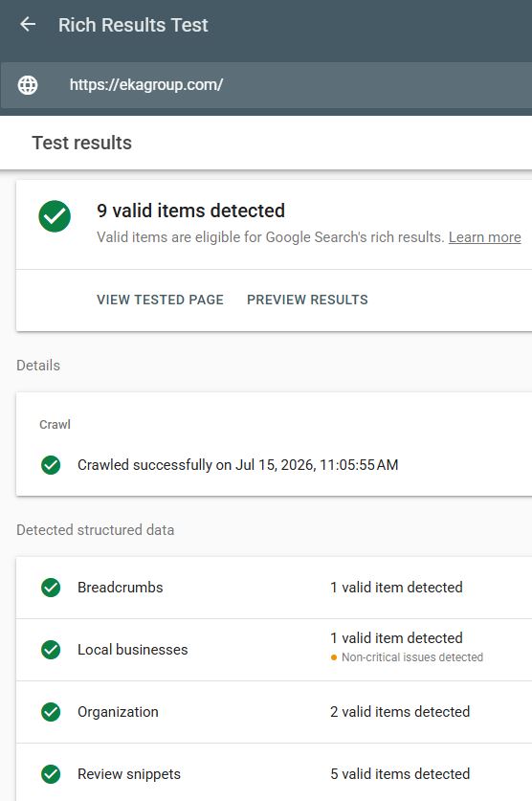This screenshot has height=801, width=532.
Task: Click the back arrow icon
Action: 28,24
